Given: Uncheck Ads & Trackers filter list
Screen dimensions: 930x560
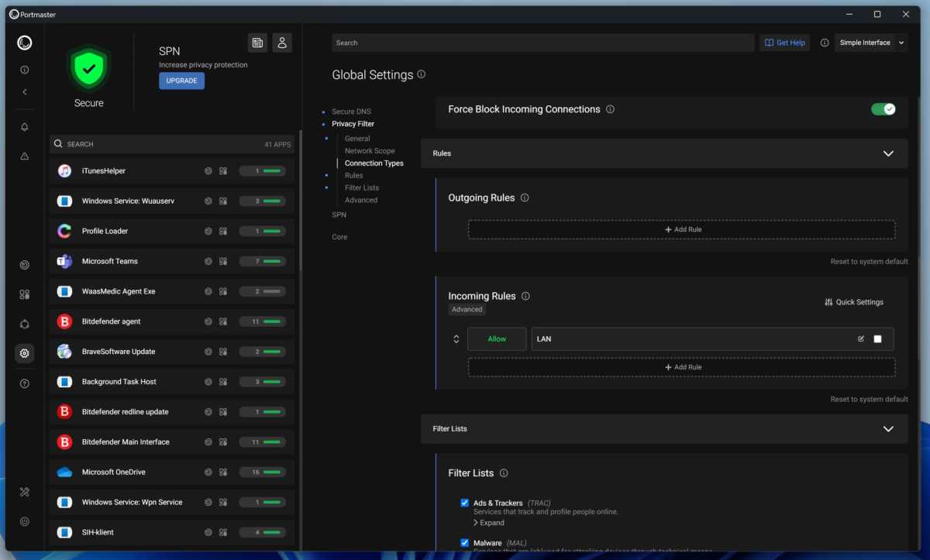Looking at the screenshot, I should pos(465,503).
